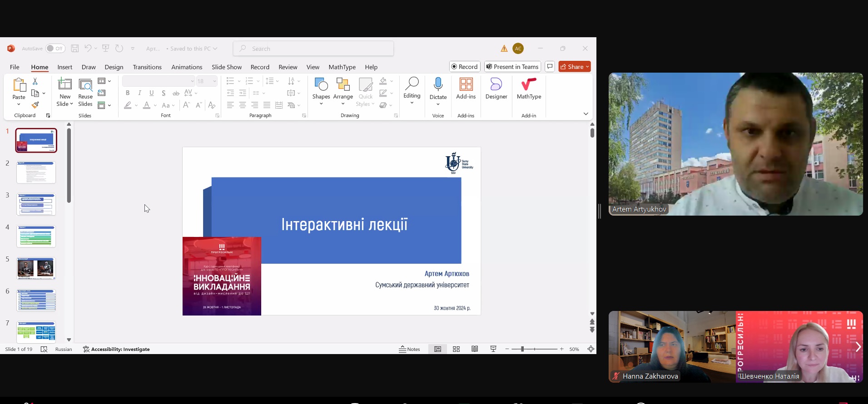Toggle text Shadow
The height and width of the screenshot is (404, 868).
[x=164, y=93]
